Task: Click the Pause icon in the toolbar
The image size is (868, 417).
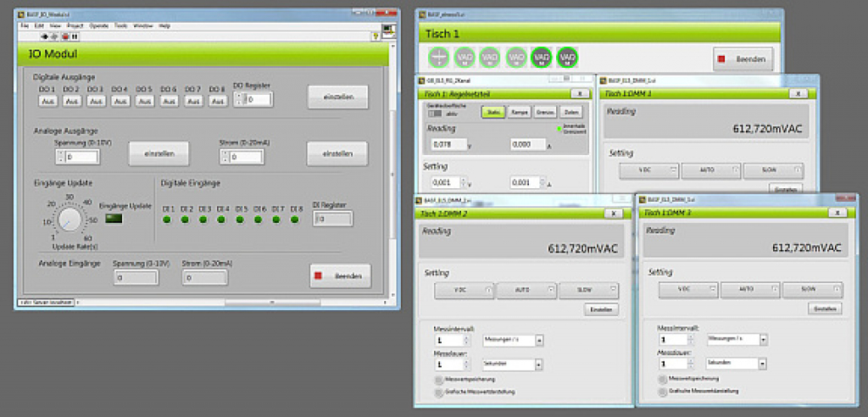Action: 75,36
